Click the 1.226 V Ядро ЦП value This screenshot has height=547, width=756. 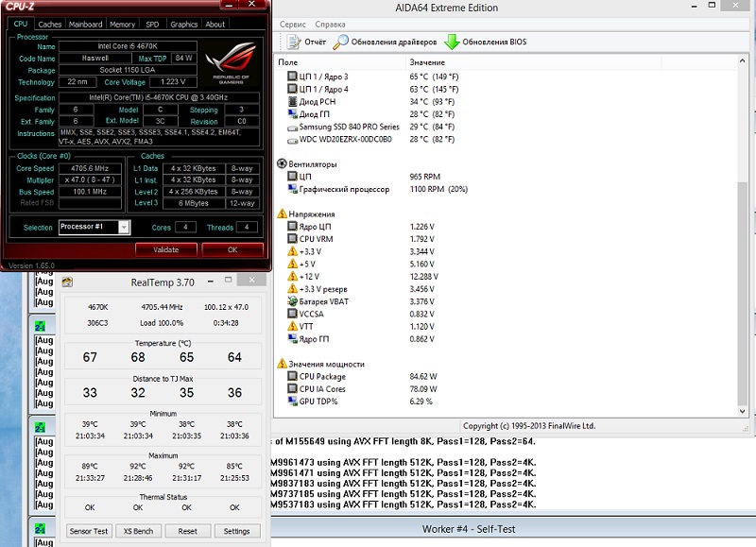click(x=421, y=226)
